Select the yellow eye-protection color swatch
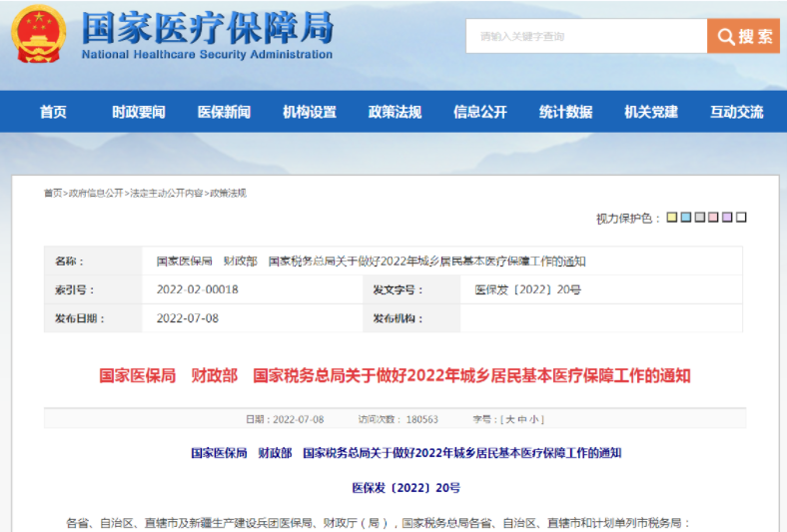The width and height of the screenshot is (787, 532). pos(672,218)
